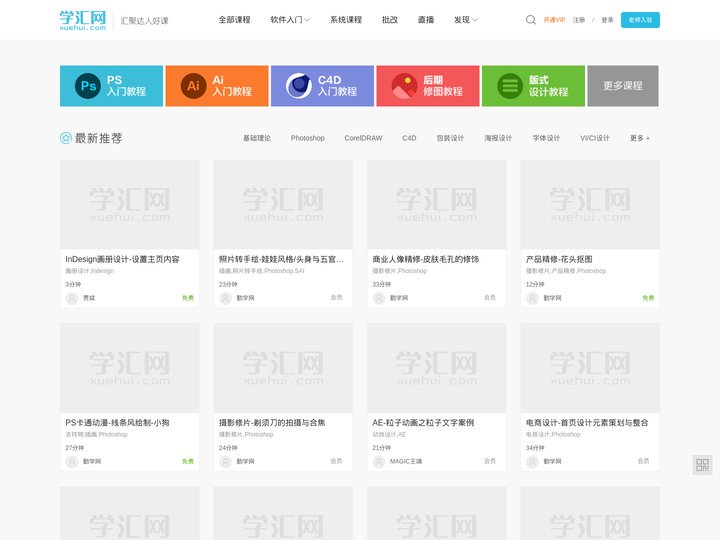Click title 摄影修片-剃须刀的拍摄与合焦
This screenshot has width=720, height=540.
[x=272, y=423]
